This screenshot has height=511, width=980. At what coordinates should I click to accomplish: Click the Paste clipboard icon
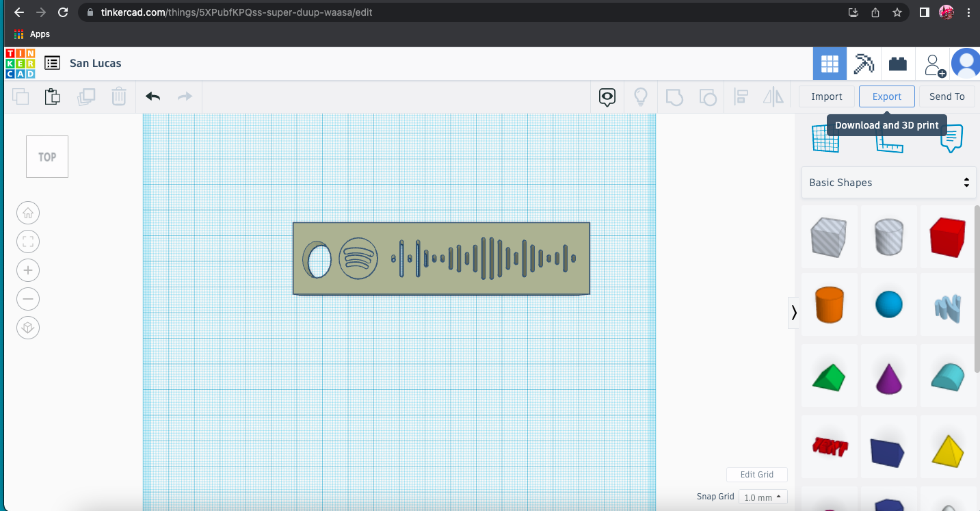pyautogui.click(x=53, y=96)
